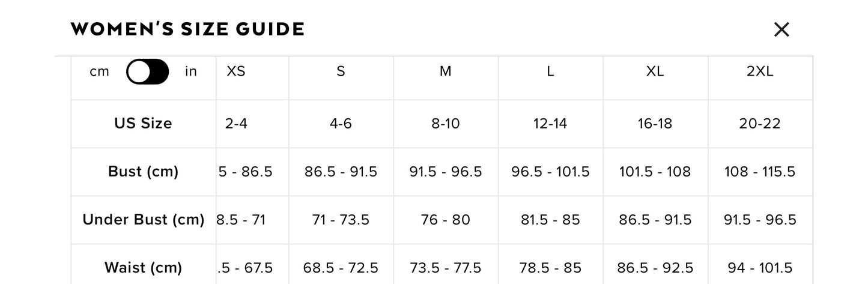Click the 'cm' unit label

(x=100, y=71)
